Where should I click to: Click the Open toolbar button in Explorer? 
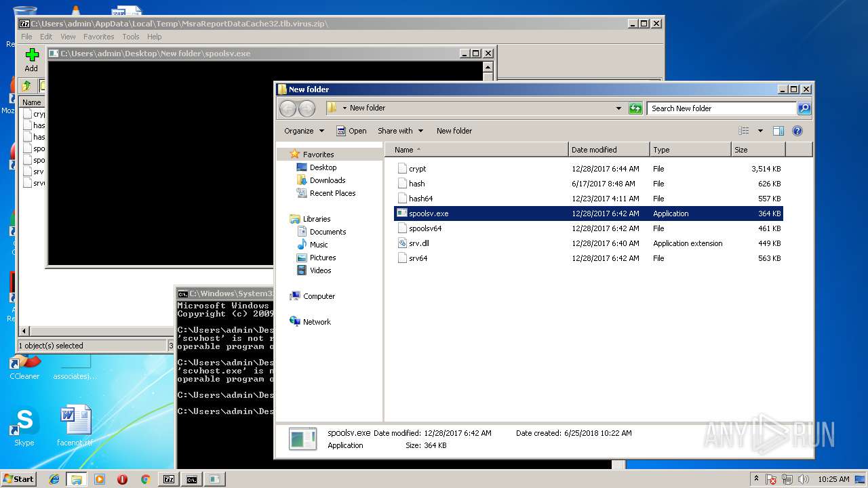pos(351,131)
